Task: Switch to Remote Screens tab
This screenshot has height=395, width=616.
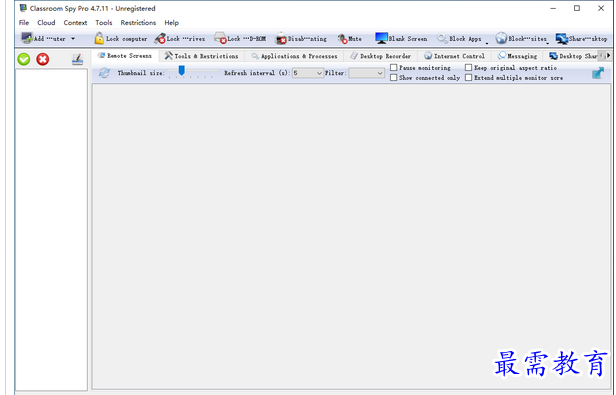Action: 125,56
